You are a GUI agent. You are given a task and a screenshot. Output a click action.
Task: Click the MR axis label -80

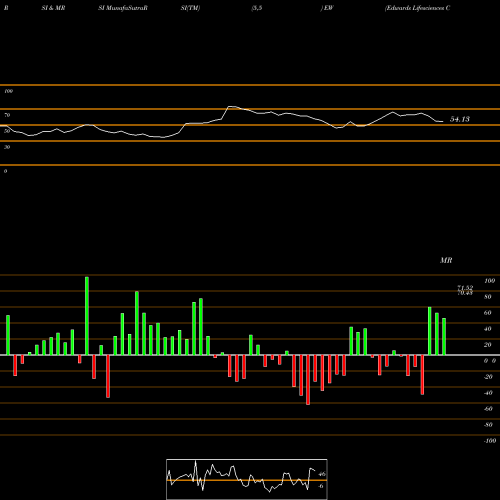pyautogui.click(x=488, y=425)
